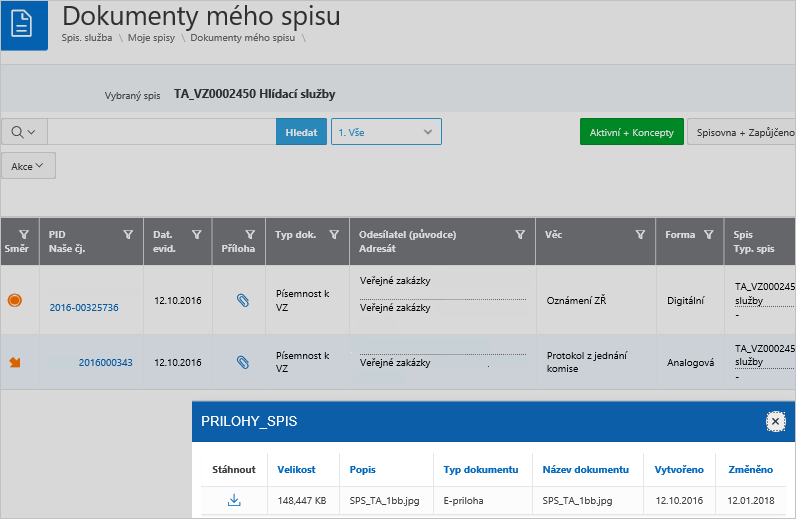The width and height of the screenshot is (796, 519).
Task: Open the Akce actions menu
Action: (29, 166)
